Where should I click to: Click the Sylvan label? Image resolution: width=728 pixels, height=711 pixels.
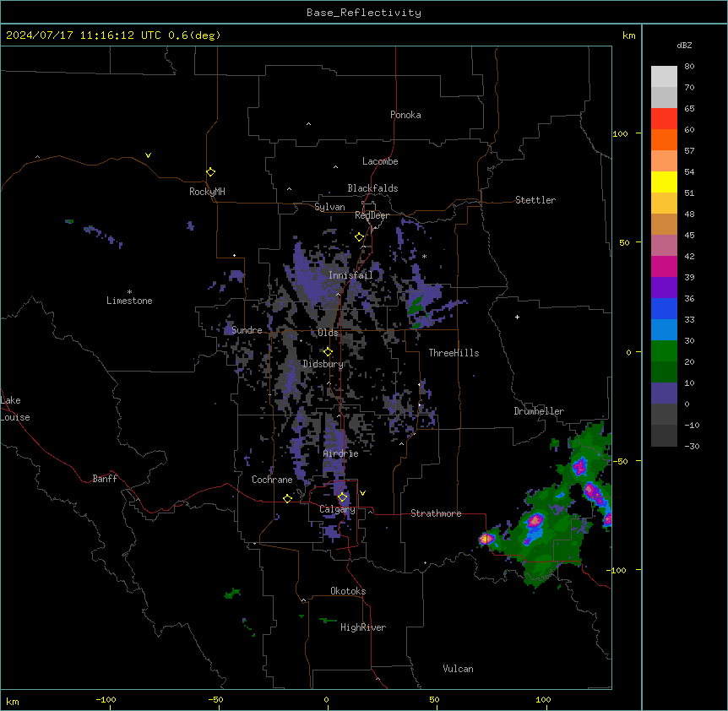pyautogui.click(x=329, y=207)
